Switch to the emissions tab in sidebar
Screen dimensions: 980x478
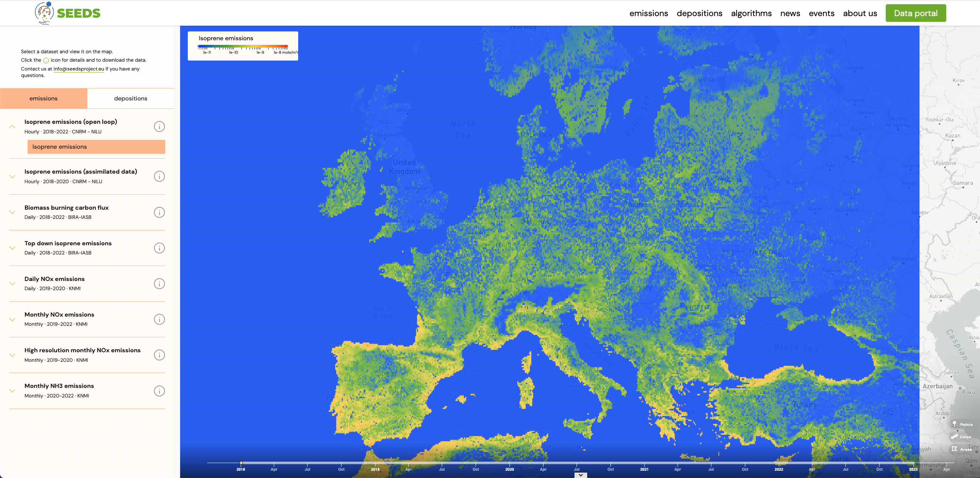[44, 99]
